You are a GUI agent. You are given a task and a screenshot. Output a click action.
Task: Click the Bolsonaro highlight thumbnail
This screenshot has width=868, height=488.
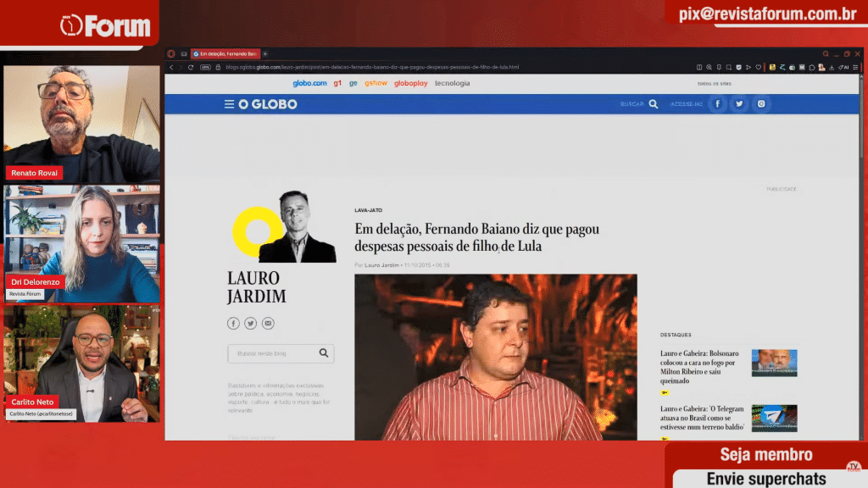tap(774, 363)
